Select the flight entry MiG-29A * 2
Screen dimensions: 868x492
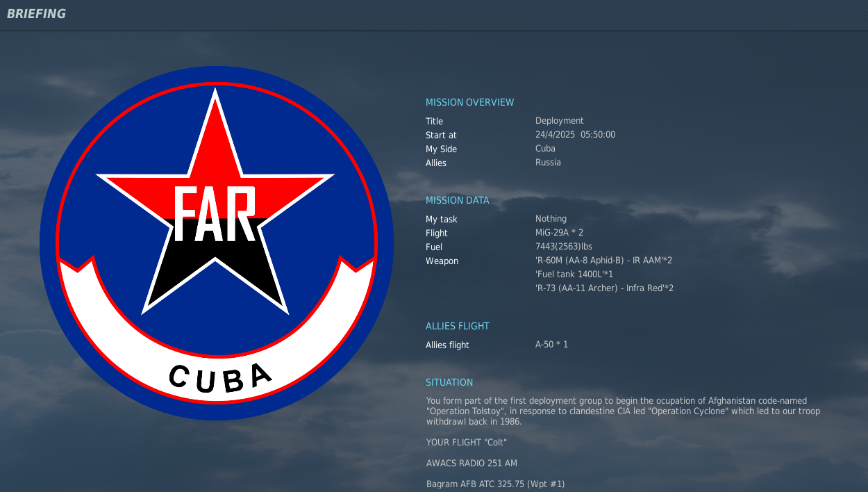click(559, 233)
